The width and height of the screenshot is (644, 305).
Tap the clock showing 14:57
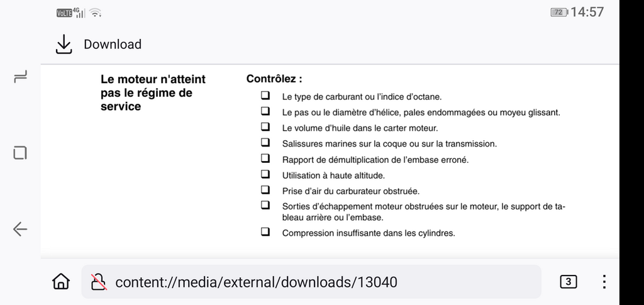point(587,12)
